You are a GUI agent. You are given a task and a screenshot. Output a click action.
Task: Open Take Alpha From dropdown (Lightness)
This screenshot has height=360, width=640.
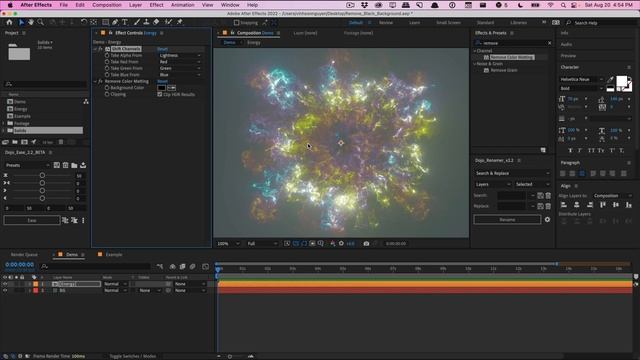[x=180, y=56]
